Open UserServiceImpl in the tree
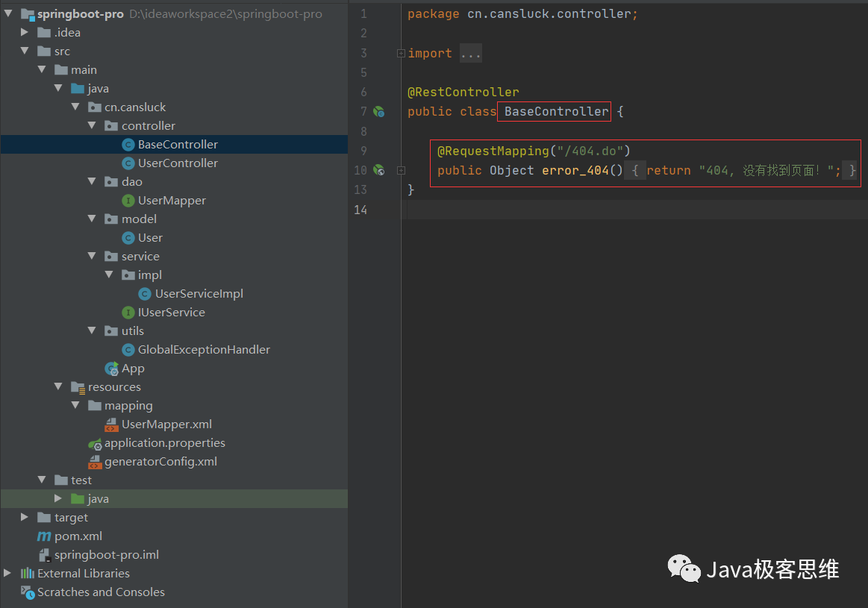This screenshot has height=608, width=868. pyautogui.click(x=199, y=294)
